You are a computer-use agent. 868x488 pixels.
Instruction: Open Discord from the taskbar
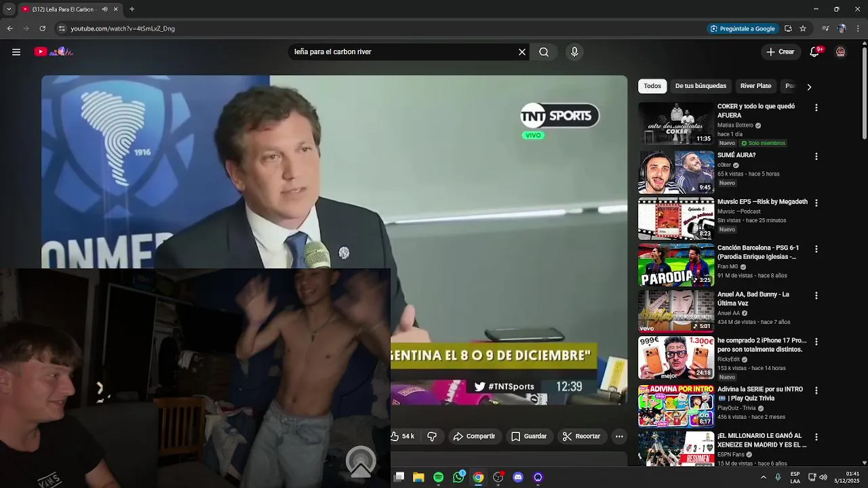(518, 477)
